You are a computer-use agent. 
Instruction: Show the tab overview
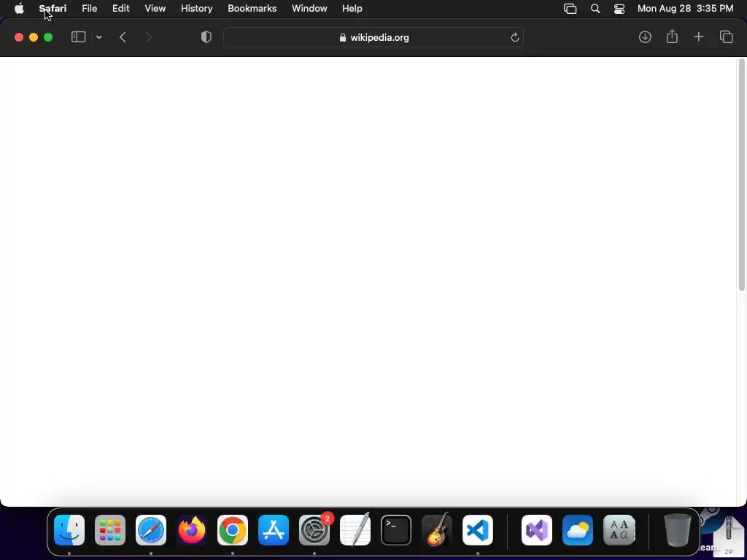tap(726, 37)
